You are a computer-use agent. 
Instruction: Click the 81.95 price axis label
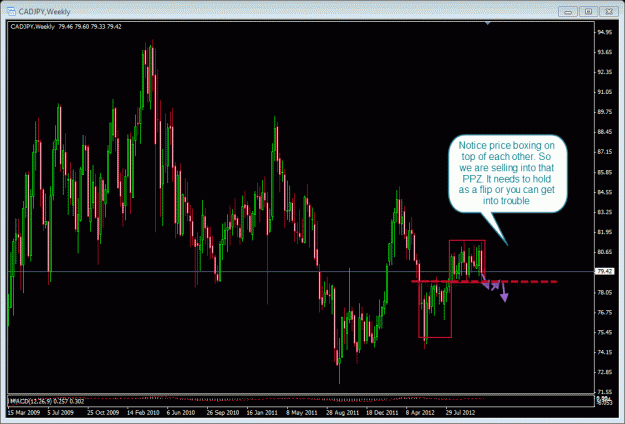pyautogui.click(x=605, y=232)
